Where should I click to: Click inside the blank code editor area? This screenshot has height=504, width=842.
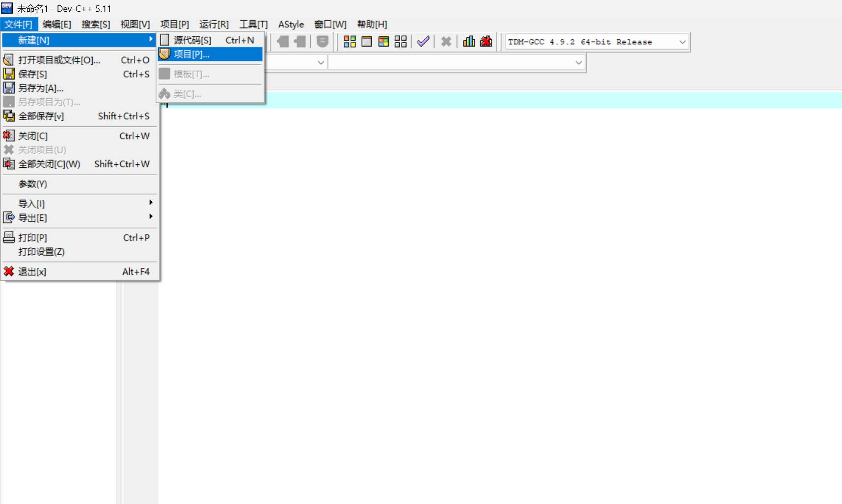point(500,297)
